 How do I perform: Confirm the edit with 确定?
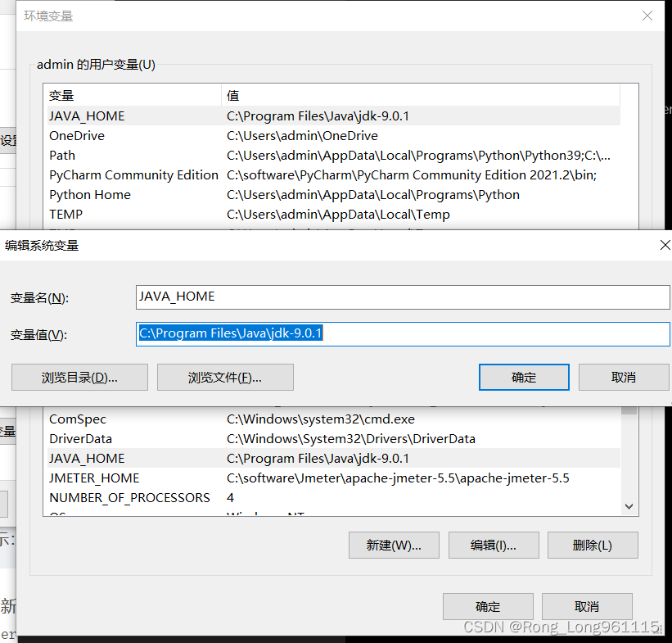point(524,377)
